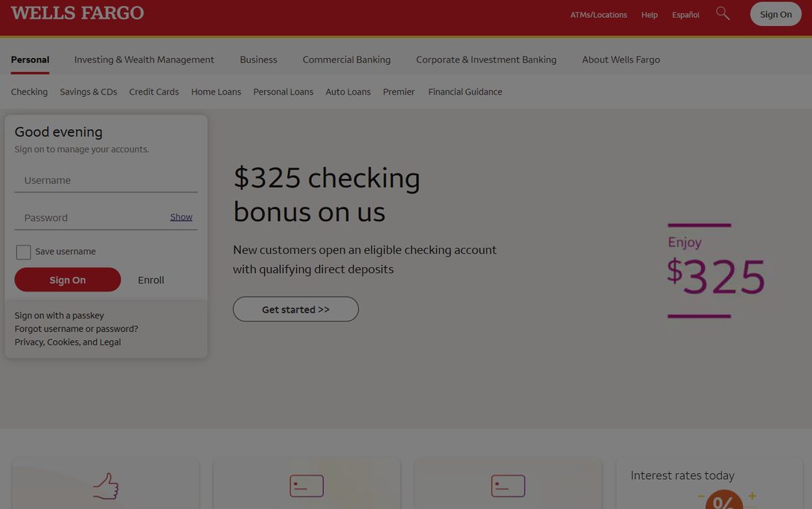Open ATMs/Locations link
812x509 pixels.
598,14
